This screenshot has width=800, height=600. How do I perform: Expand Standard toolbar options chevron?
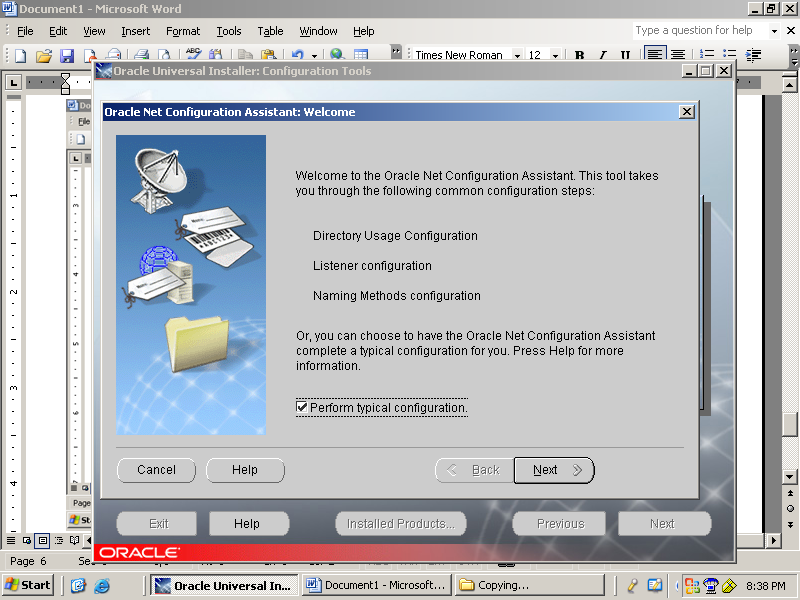click(396, 52)
